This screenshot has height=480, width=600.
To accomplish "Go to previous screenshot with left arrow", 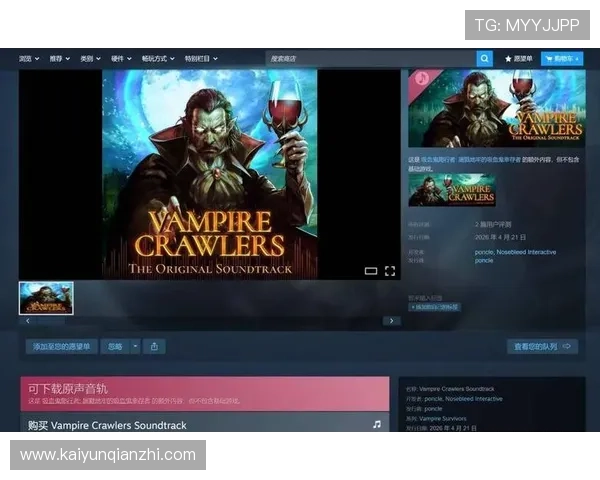I will 28,321.
